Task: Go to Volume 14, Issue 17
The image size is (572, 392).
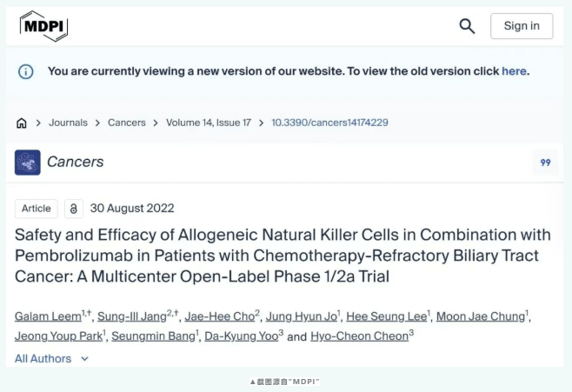Action: pos(209,123)
